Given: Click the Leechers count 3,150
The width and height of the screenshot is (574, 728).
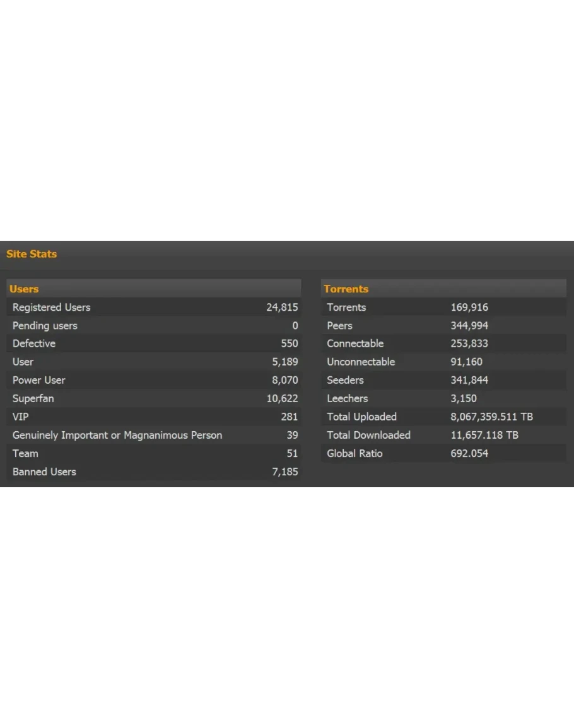Looking at the screenshot, I should [464, 398].
